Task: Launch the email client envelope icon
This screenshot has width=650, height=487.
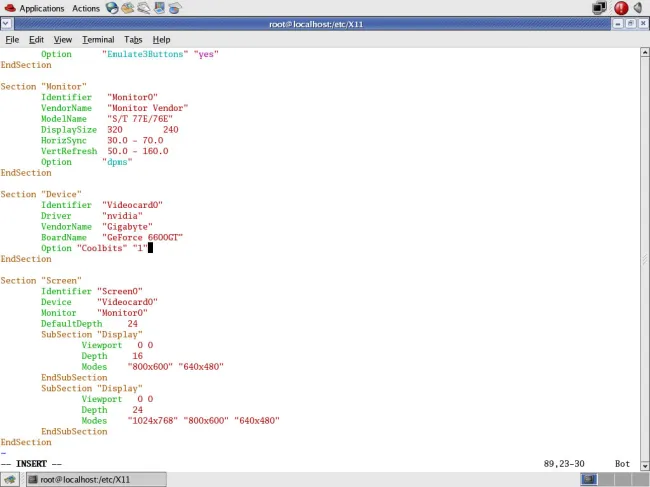Action: coord(128,8)
